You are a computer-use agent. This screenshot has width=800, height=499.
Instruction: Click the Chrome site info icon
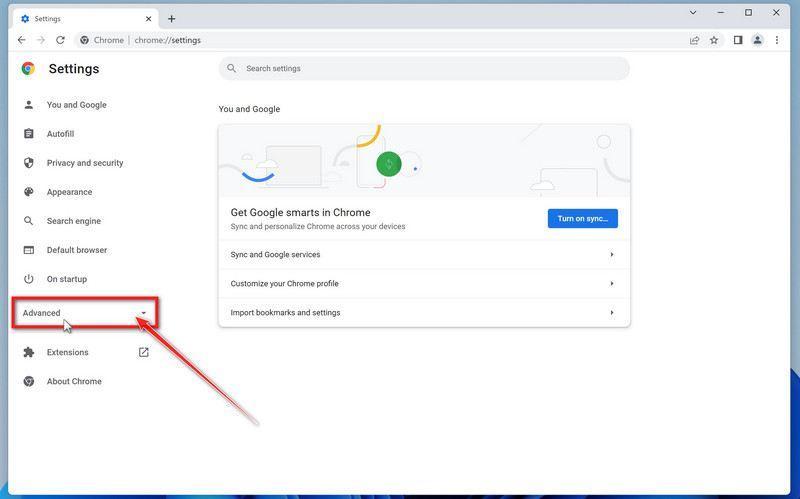tap(84, 40)
